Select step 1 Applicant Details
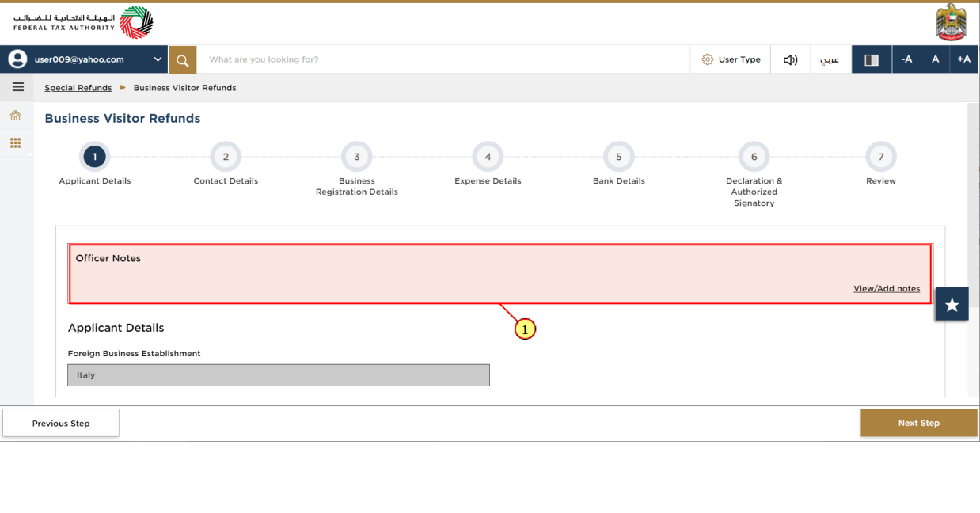980x513 pixels. pyautogui.click(x=94, y=157)
